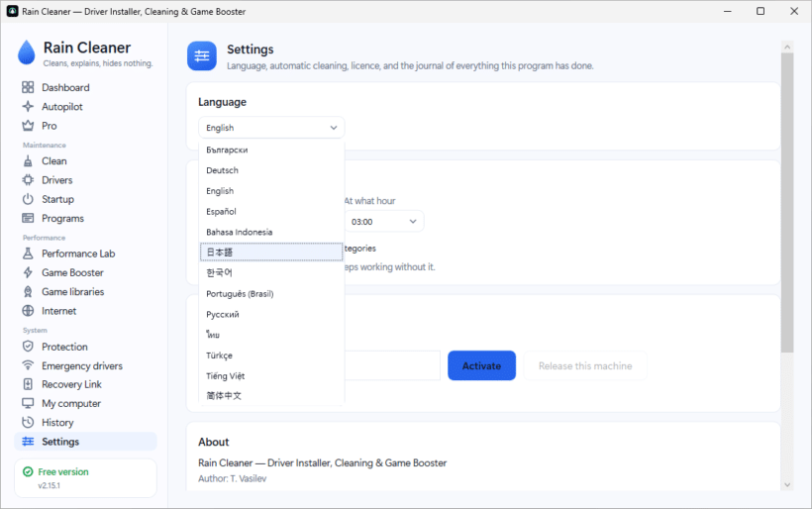Click the scrollbar down arrow
This screenshot has width=812, height=509.
(787, 484)
